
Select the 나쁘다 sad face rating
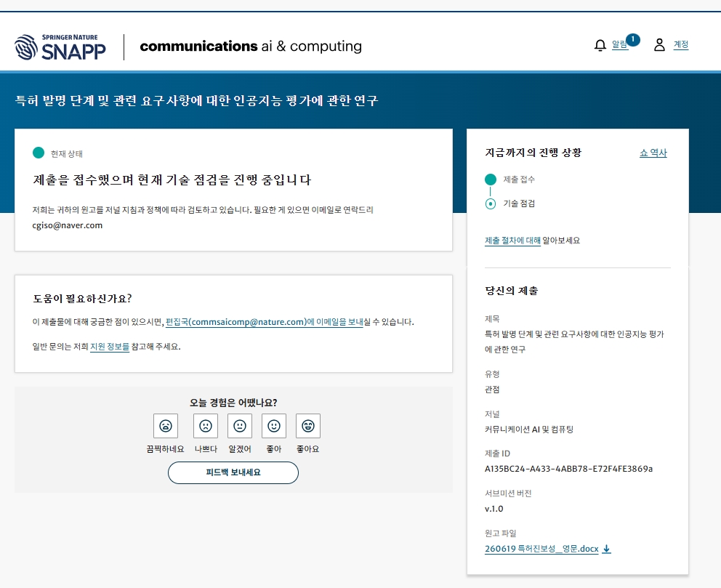tap(206, 426)
